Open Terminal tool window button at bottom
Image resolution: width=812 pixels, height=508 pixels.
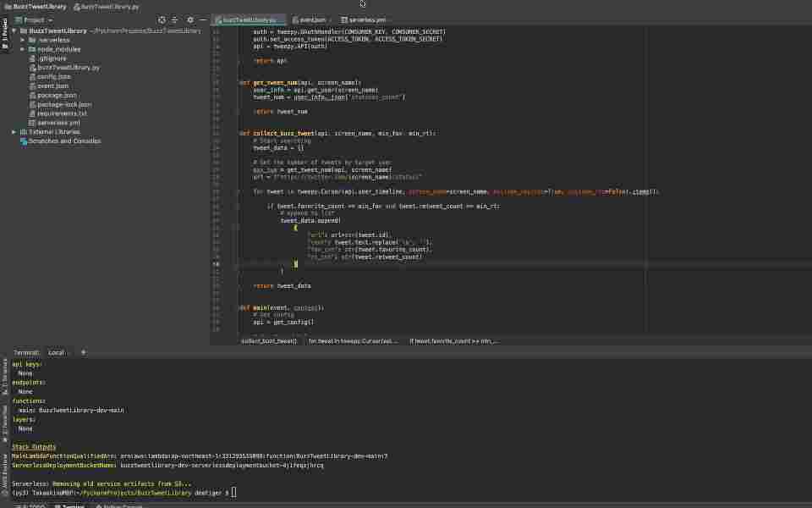pos(69,506)
